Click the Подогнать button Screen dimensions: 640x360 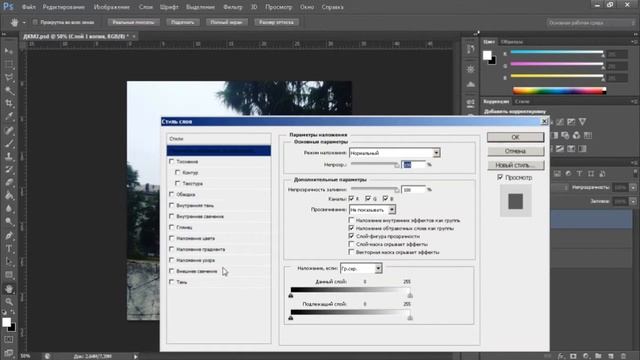tap(182, 22)
